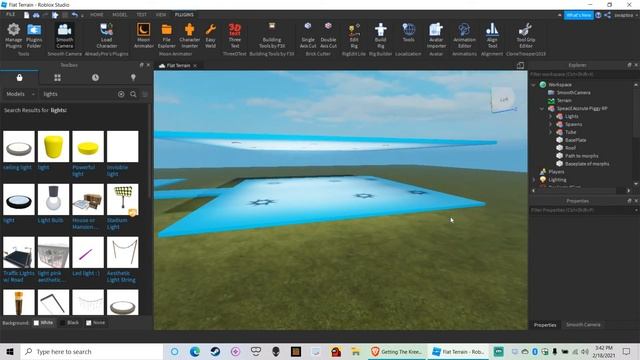Screen dimensions: 640x360
Task: Switch Toolbox to Creations lightbulb tab
Action: 133,78
